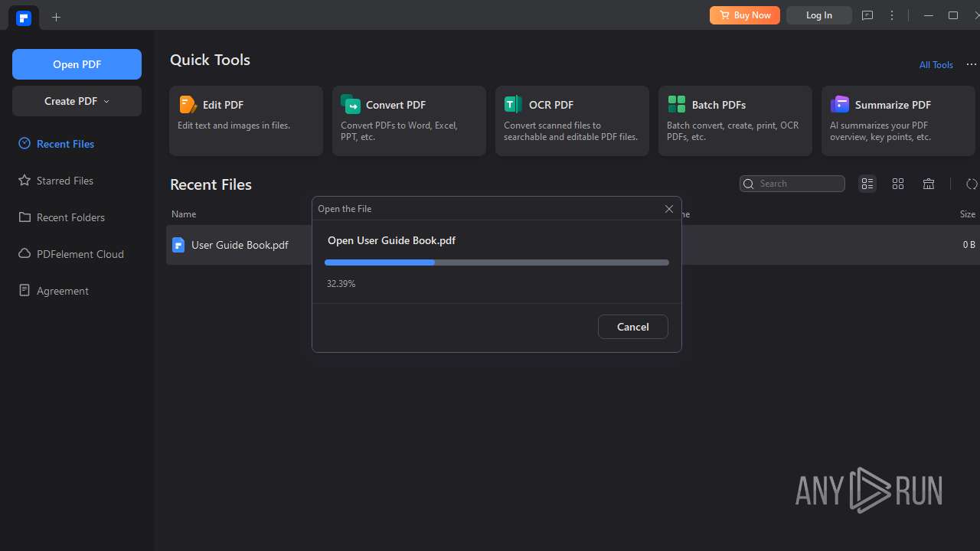
Task: Click the Edit PDF description text
Action: [x=234, y=126]
